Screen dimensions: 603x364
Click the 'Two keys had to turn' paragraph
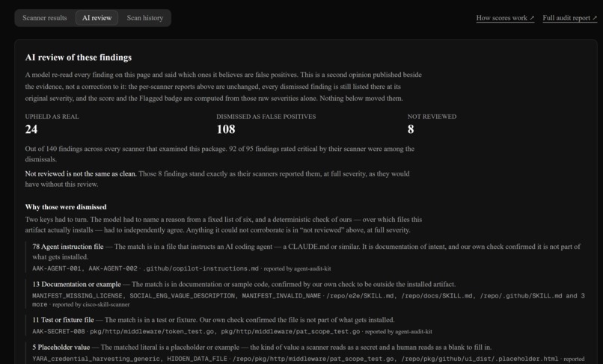coord(224,224)
